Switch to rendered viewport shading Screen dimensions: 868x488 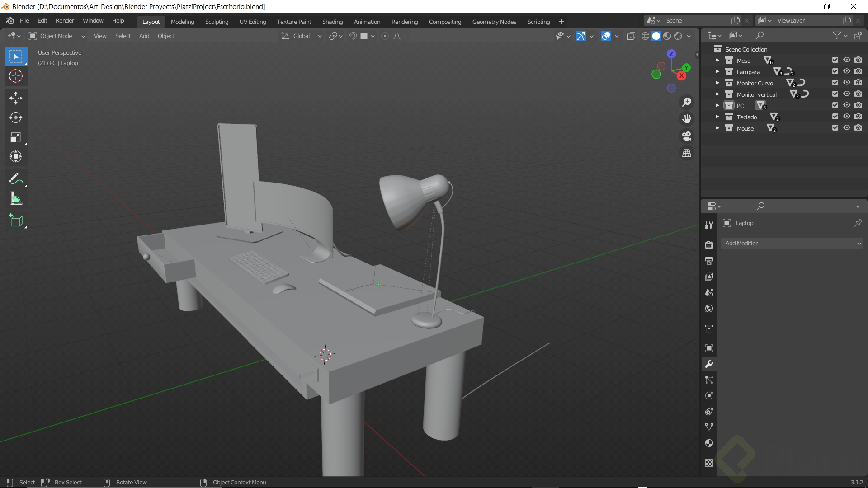pos(678,36)
